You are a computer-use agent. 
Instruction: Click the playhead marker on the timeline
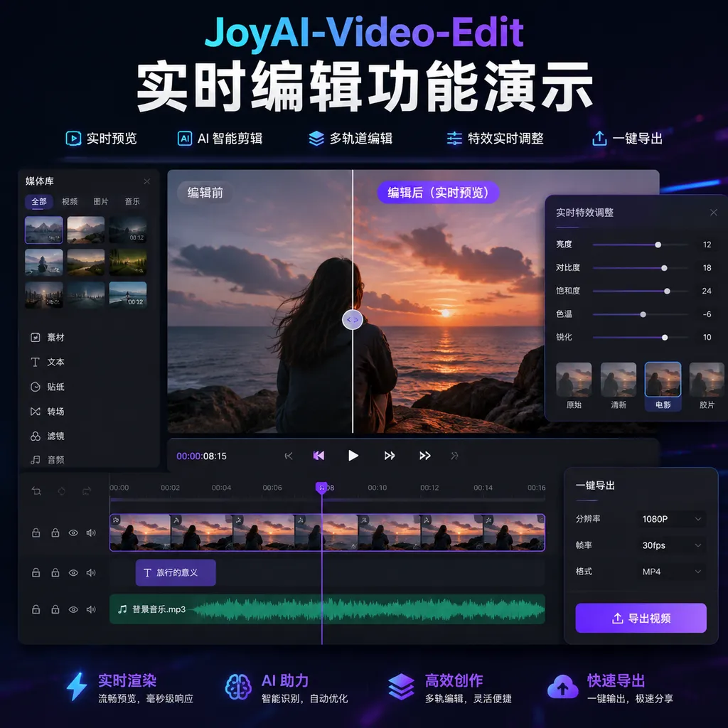(321, 488)
